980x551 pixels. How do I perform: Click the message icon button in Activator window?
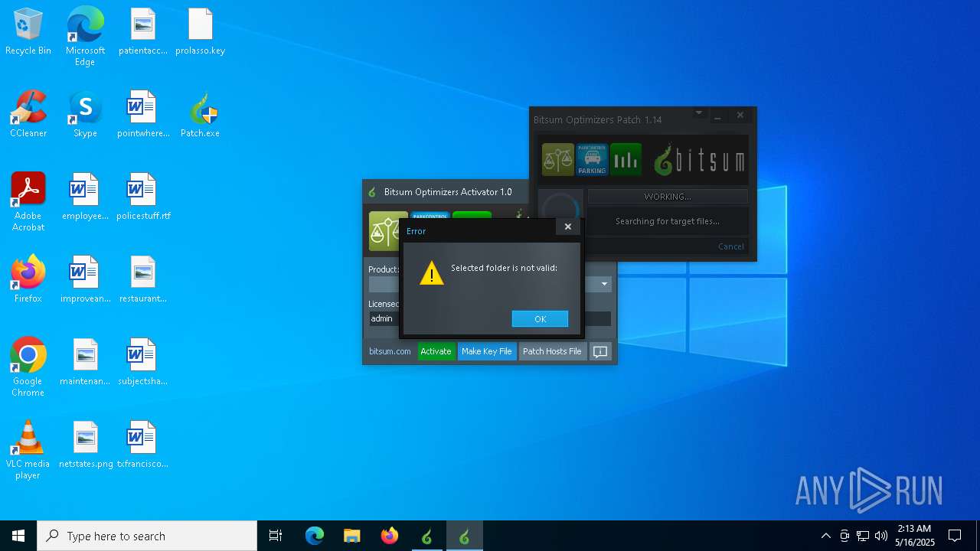600,351
